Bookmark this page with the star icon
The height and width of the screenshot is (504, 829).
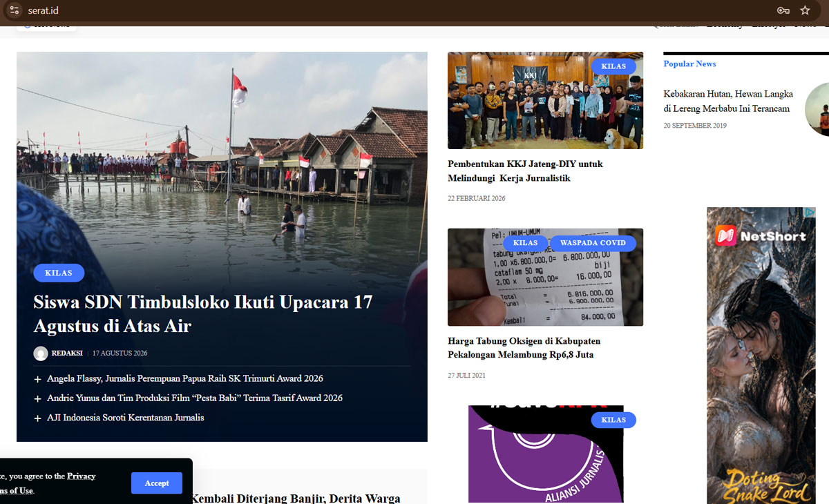click(x=805, y=10)
